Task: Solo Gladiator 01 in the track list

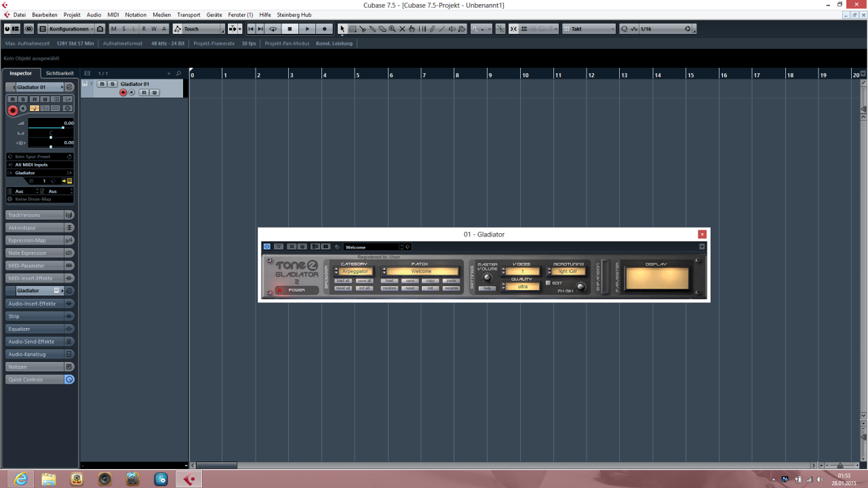Action: 113,84
